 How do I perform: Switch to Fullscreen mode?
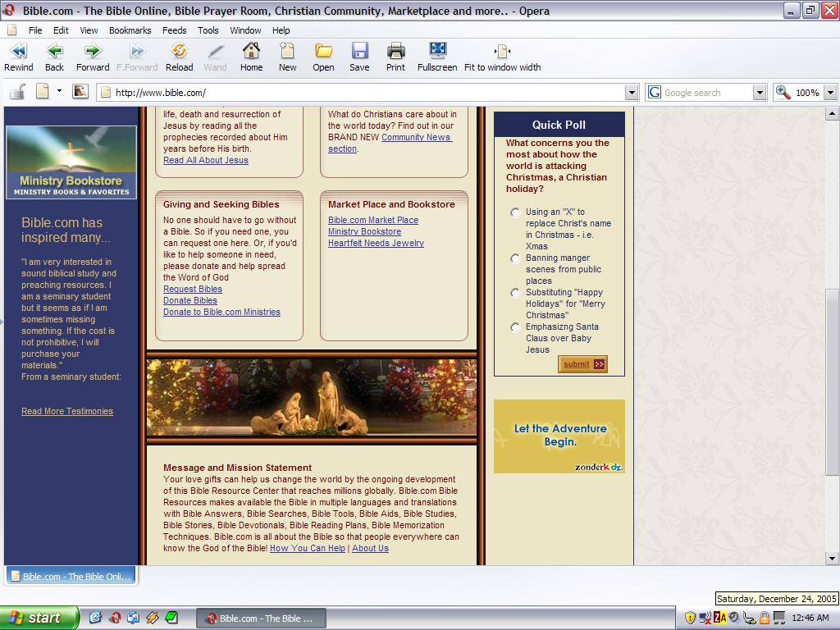pos(437,57)
